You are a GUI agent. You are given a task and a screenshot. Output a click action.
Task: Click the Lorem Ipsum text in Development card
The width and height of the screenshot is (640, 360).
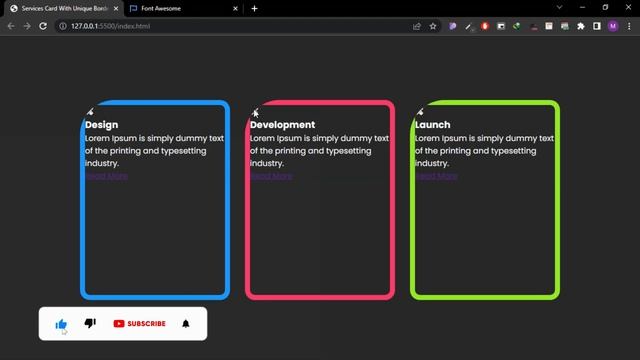(319, 151)
